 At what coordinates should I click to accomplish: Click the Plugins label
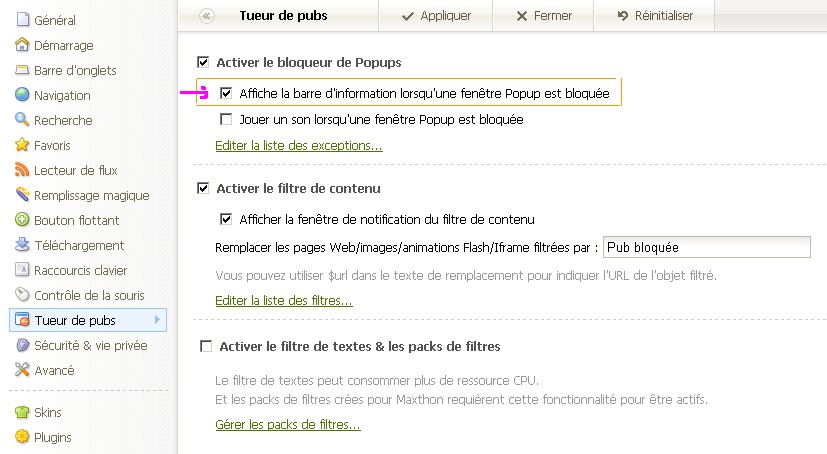[53, 437]
